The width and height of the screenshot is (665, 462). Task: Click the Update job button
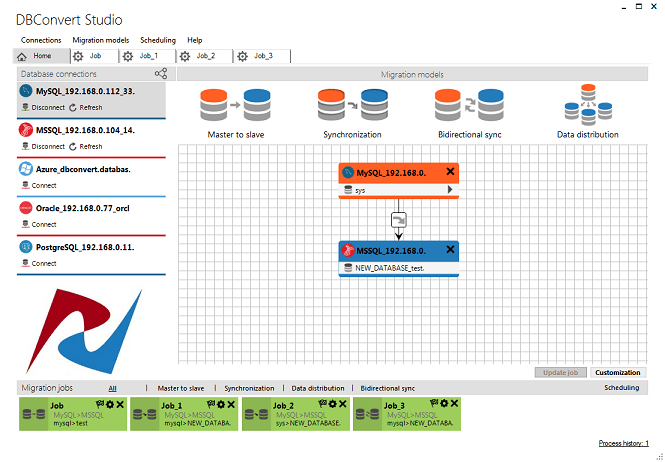(x=561, y=372)
